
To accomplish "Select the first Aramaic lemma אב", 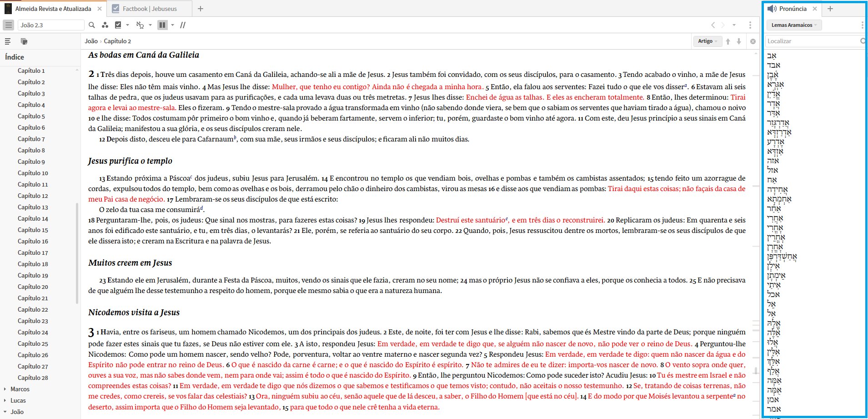I will [x=772, y=56].
